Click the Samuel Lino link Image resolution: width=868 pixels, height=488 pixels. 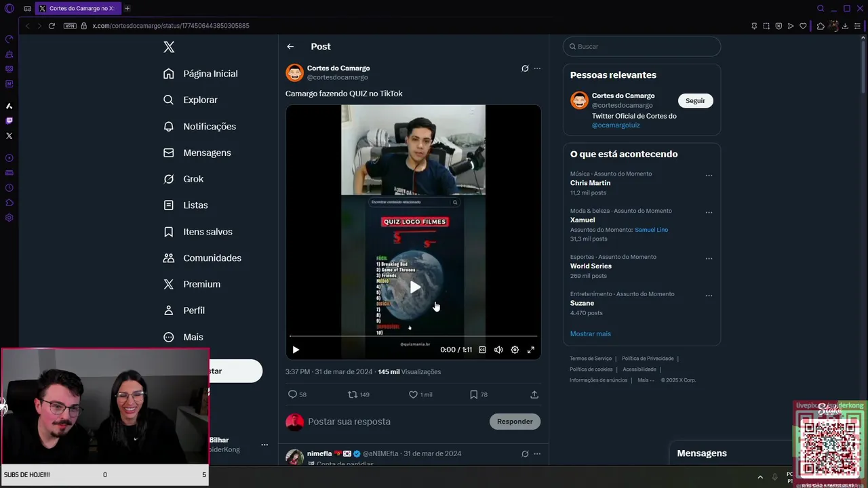pyautogui.click(x=651, y=230)
